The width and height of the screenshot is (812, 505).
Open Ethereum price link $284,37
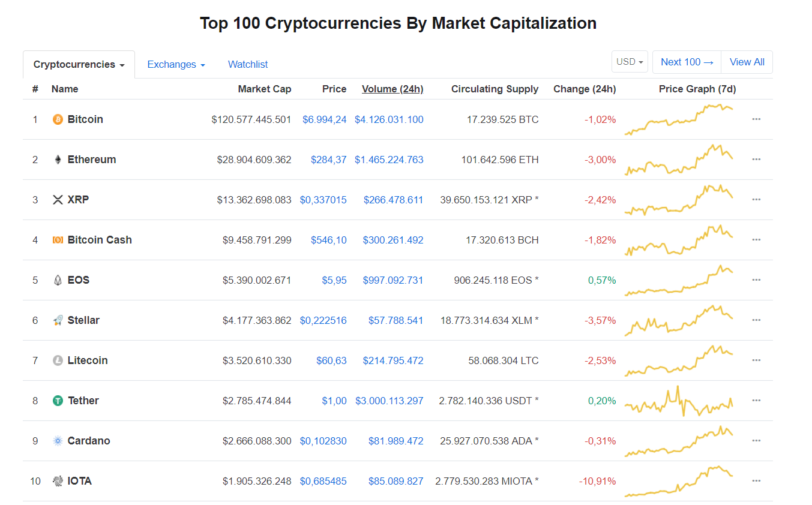pos(328,160)
